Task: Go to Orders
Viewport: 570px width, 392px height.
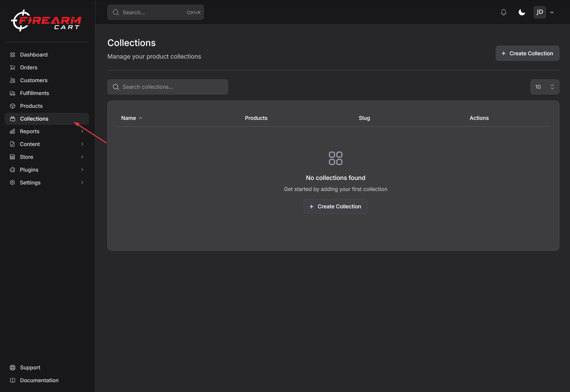Action: click(x=29, y=68)
